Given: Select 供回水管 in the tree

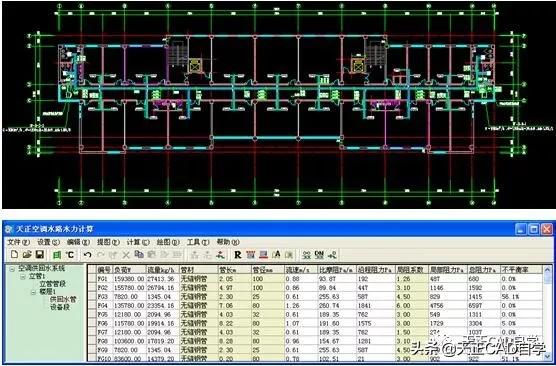Looking at the screenshot, I should coord(63,300).
